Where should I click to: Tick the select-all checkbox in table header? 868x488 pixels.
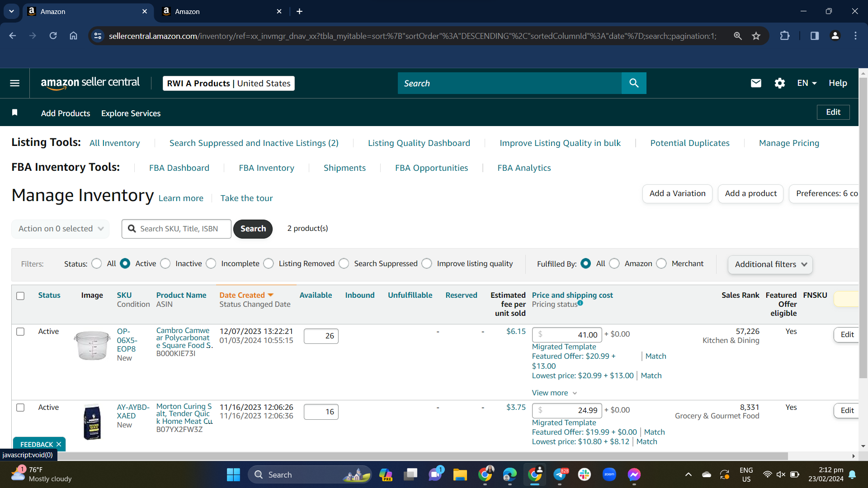coord(20,296)
